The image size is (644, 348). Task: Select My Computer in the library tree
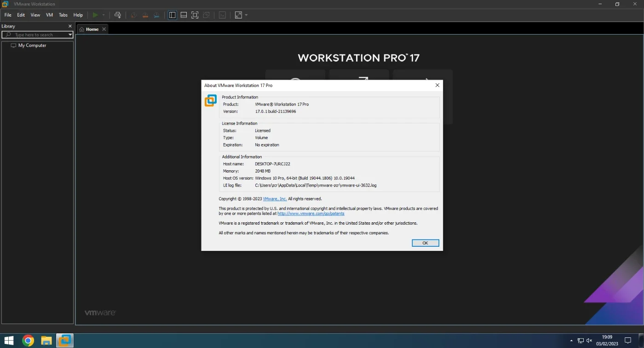pyautogui.click(x=32, y=46)
